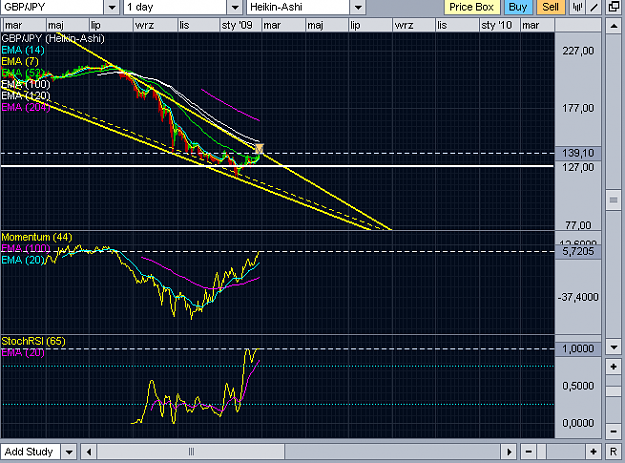The height and width of the screenshot is (463, 625).
Task: Click the sty '10 date label
Action: pyautogui.click(x=497, y=26)
